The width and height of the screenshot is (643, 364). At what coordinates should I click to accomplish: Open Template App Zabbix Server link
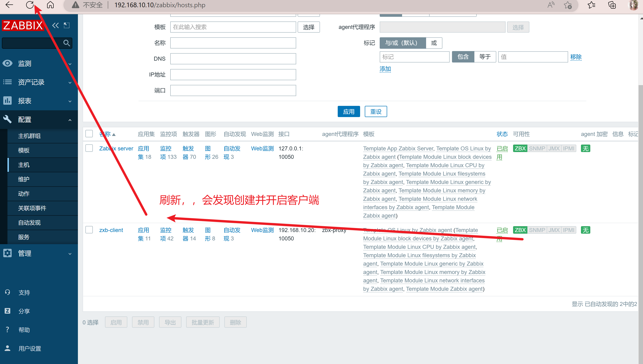(x=398, y=149)
